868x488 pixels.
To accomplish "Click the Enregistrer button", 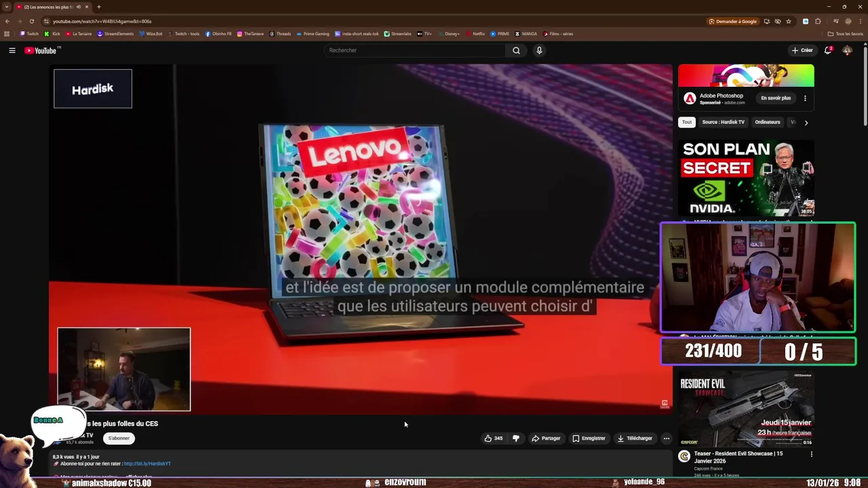I will (x=589, y=439).
